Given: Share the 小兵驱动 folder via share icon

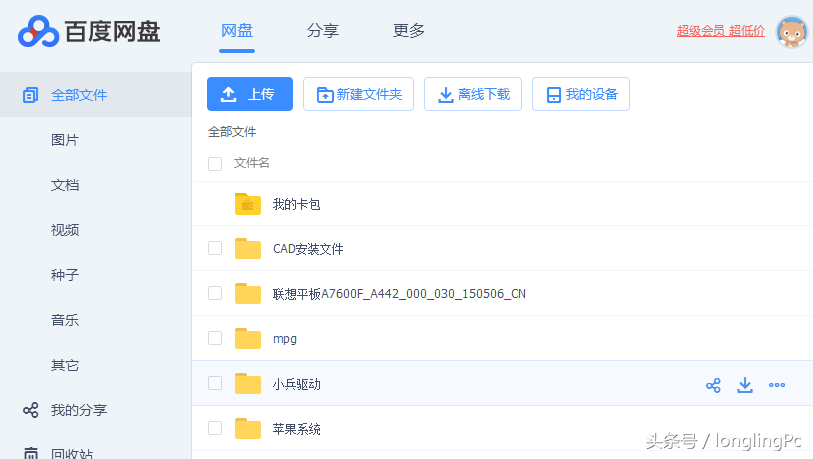Looking at the screenshot, I should click(x=713, y=385).
